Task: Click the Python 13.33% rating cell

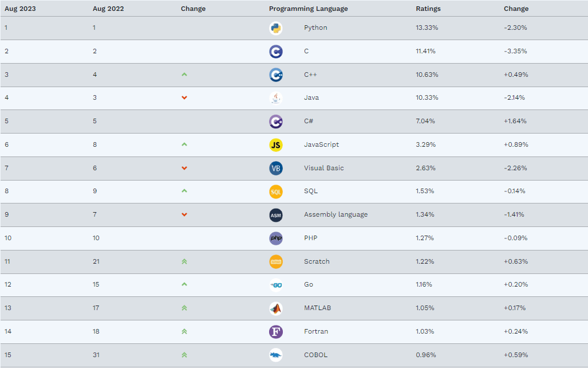Action: point(427,28)
